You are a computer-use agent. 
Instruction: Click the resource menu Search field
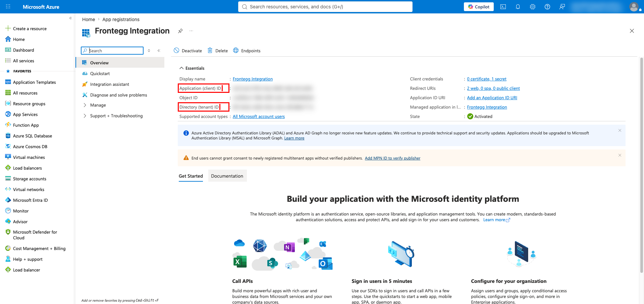112,51
